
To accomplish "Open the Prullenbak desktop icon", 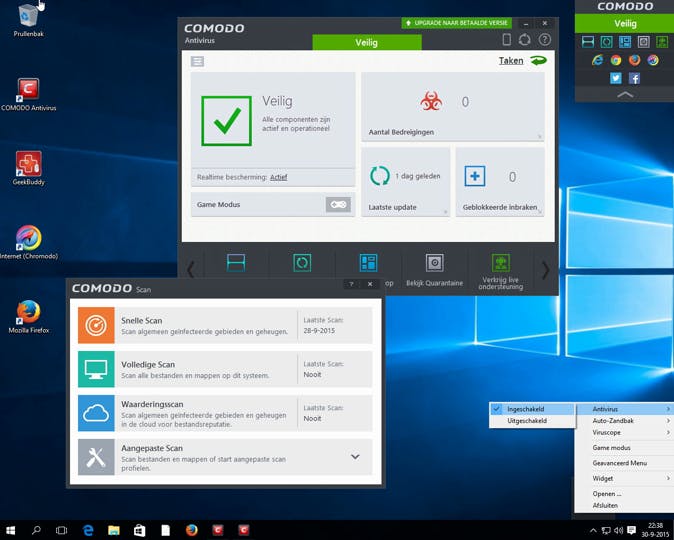I will [28, 20].
